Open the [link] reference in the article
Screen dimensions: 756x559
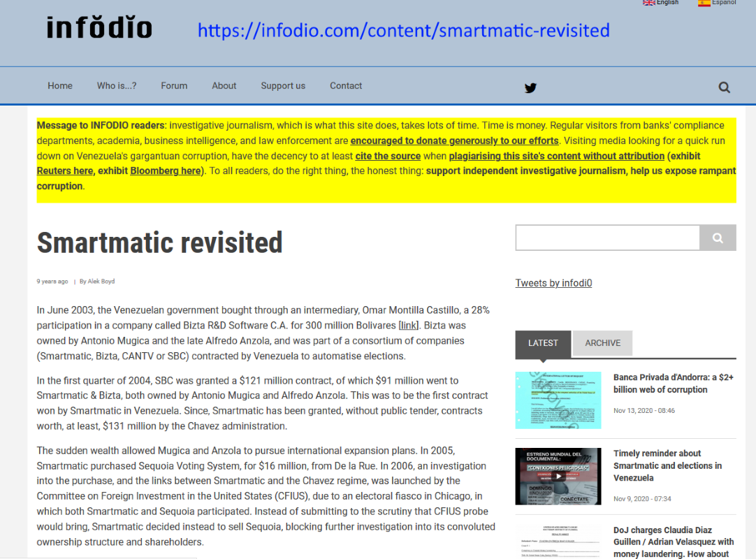(409, 326)
